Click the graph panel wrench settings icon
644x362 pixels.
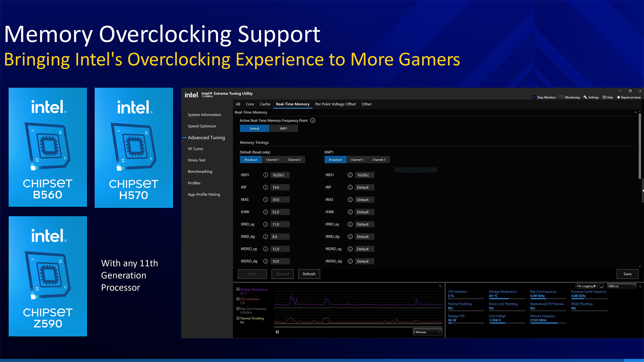[440, 286]
